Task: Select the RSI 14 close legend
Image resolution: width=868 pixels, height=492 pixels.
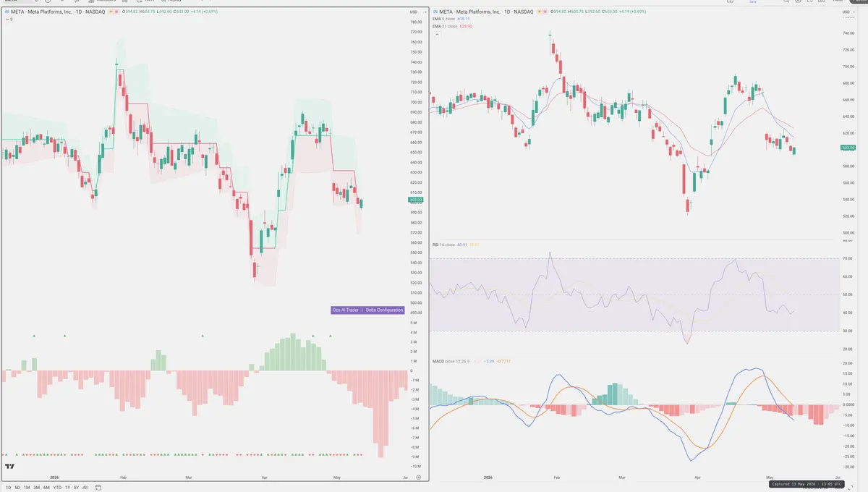Action: 444,245
